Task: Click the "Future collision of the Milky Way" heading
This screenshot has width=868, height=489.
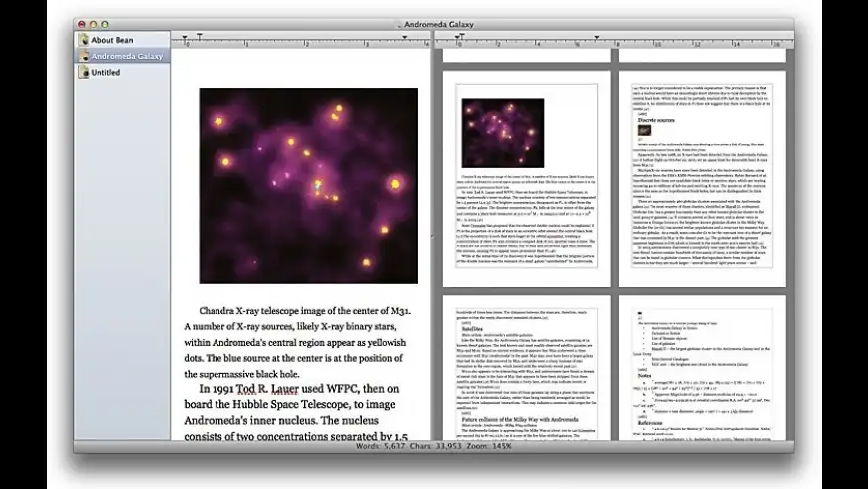Action: [520, 420]
